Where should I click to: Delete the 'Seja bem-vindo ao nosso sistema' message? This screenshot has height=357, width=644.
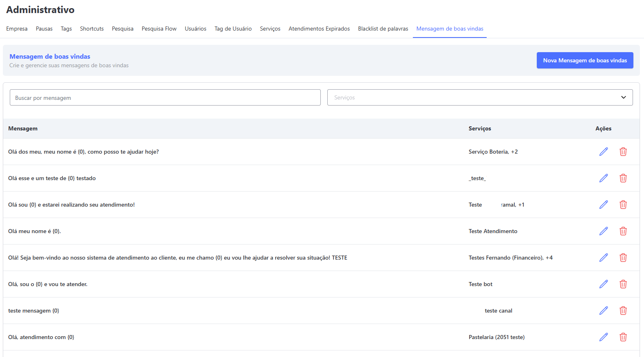pos(623,258)
